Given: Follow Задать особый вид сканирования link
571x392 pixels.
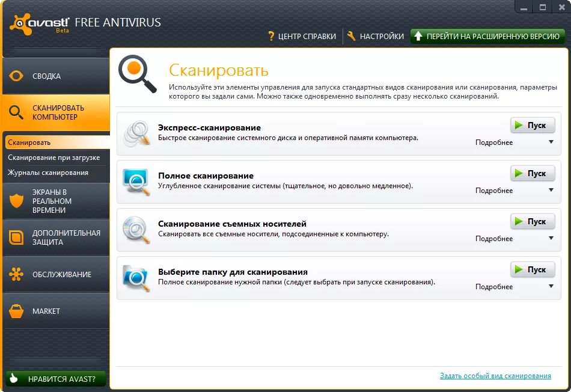Looking at the screenshot, I should (495, 376).
